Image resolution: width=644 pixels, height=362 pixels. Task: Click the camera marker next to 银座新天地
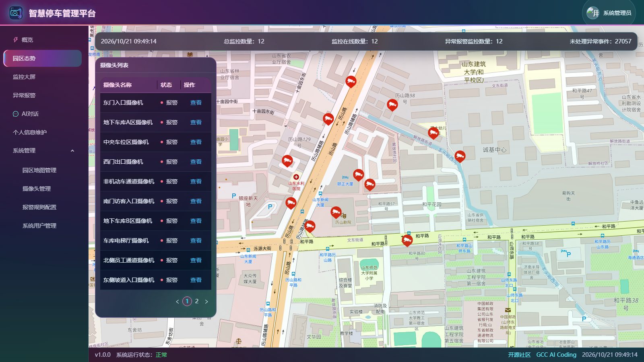(x=291, y=203)
